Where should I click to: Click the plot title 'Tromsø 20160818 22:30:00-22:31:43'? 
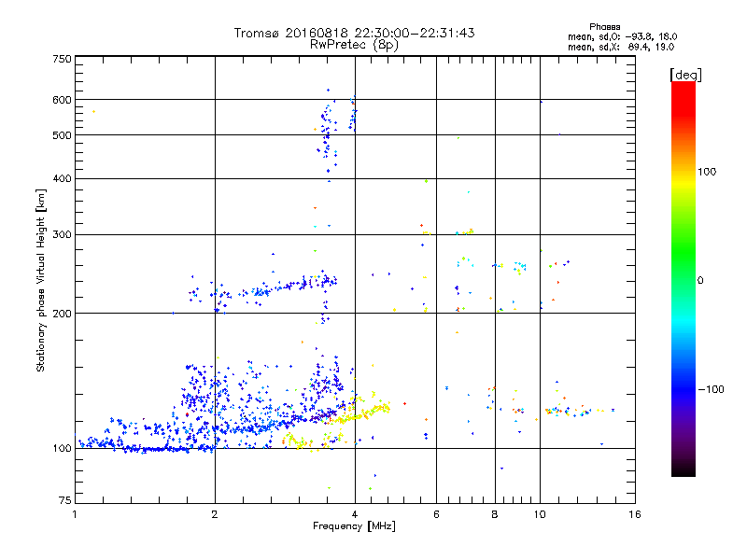pyautogui.click(x=354, y=33)
